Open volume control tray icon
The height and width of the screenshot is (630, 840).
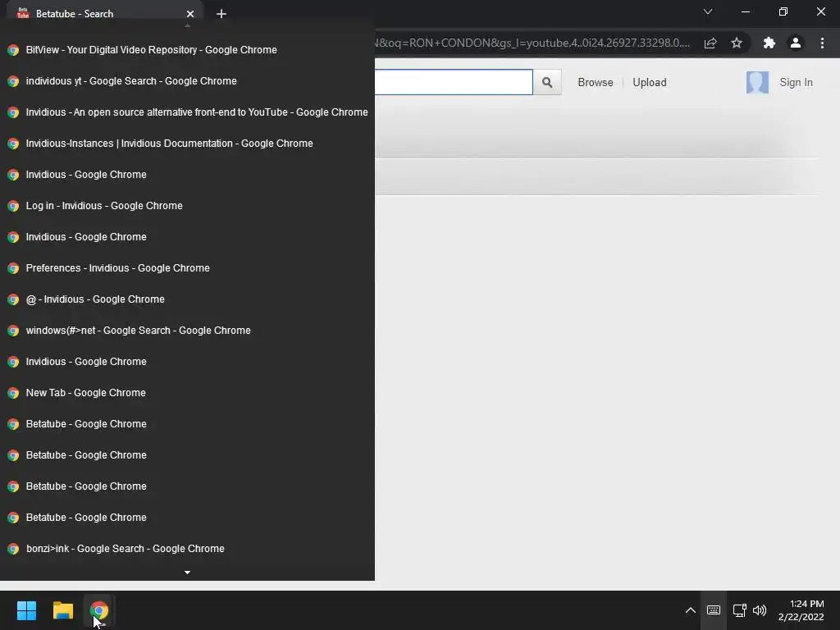(760, 610)
